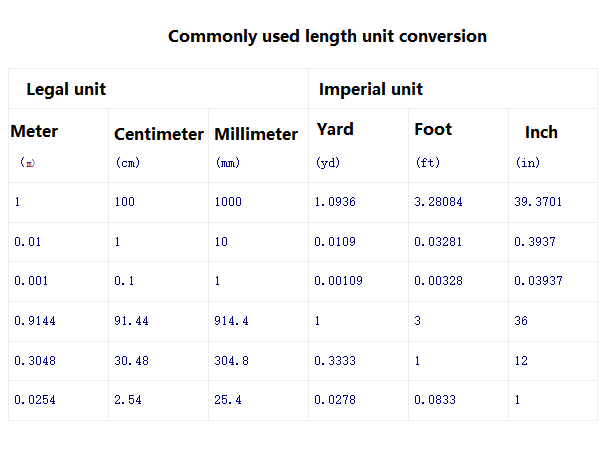
Task: Click the Foot column header
Action: pos(433,129)
